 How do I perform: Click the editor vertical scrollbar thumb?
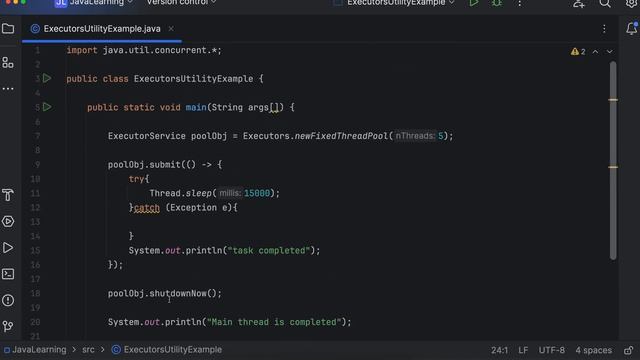[x=613, y=160]
